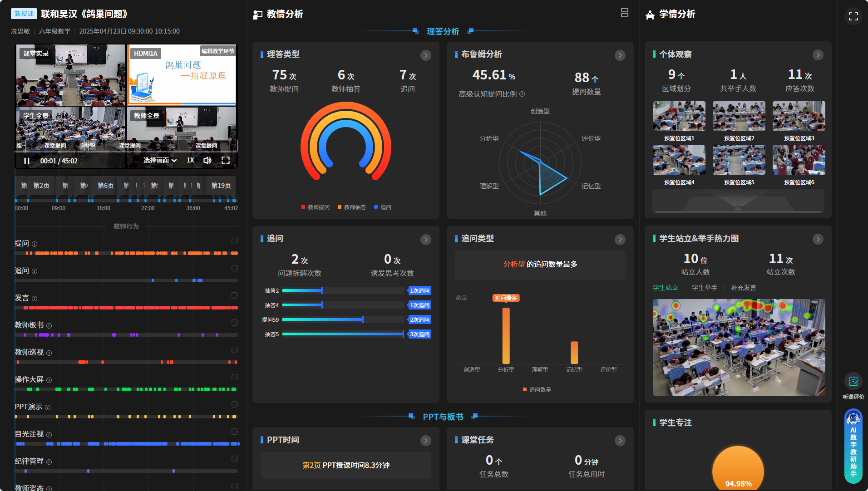
Task: Open the 预置位区域3 thumbnail
Action: coord(799,116)
